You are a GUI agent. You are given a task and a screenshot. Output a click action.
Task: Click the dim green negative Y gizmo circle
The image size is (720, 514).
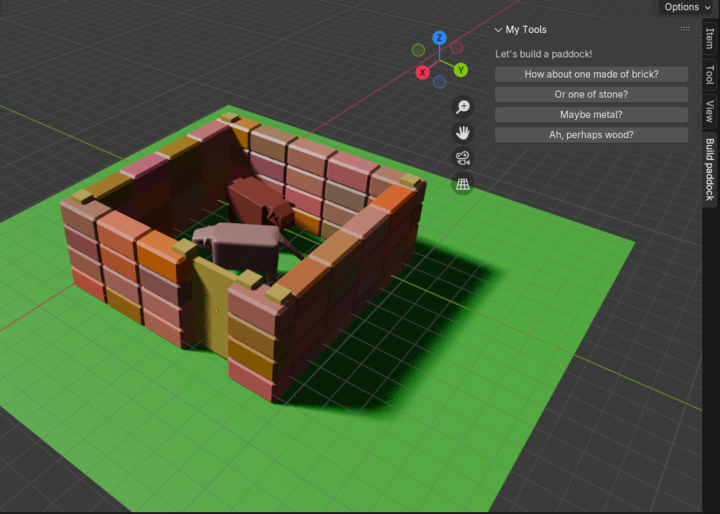pyautogui.click(x=418, y=50)
